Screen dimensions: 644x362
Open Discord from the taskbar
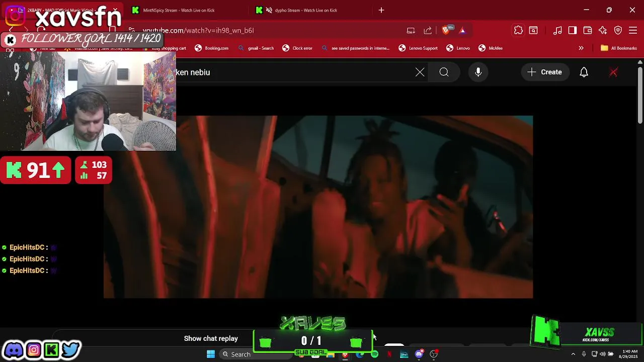point(419,354)
